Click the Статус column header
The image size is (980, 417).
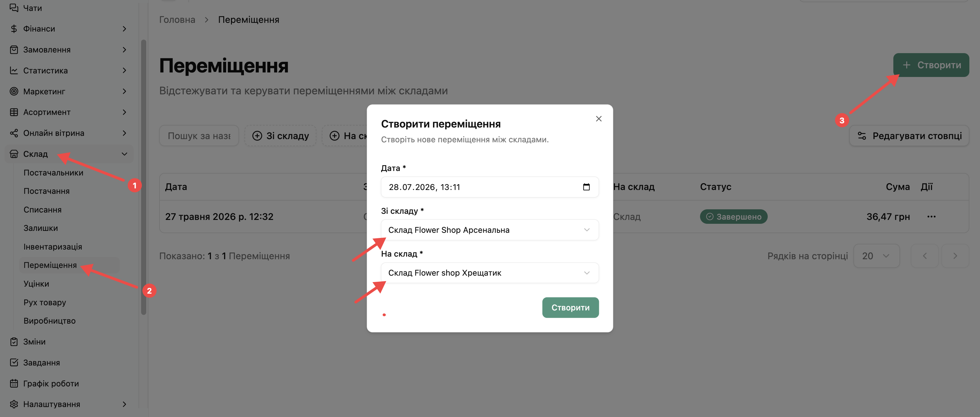(715, 187)
